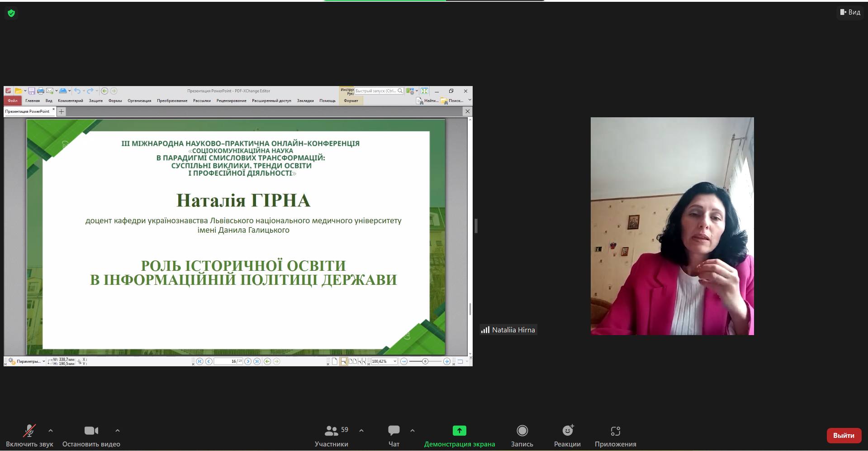Viewport: 868px width, 451px height.
Task: Undo last action in PDF editor
Action: [77, 91]
